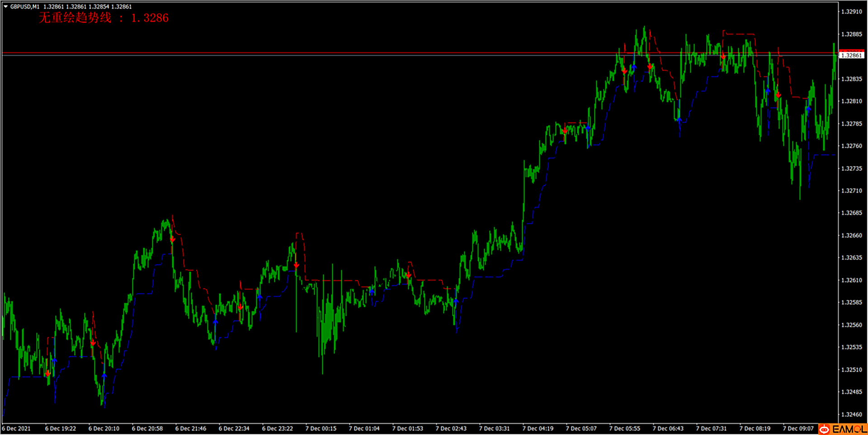Click the rightmost red sell arrow on chart
Viewport: 868px width, 435px height.
click(778, 95)
